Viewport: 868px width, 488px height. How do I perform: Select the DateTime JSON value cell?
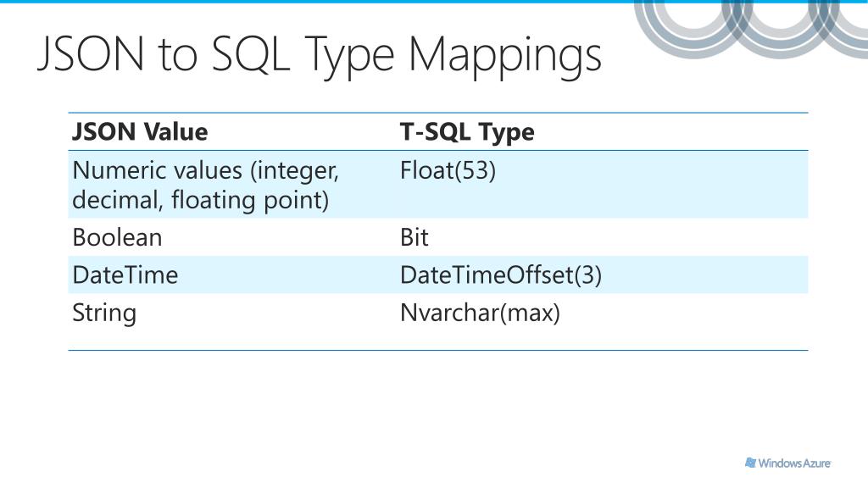pyautogui.click(x=232, y=274)
